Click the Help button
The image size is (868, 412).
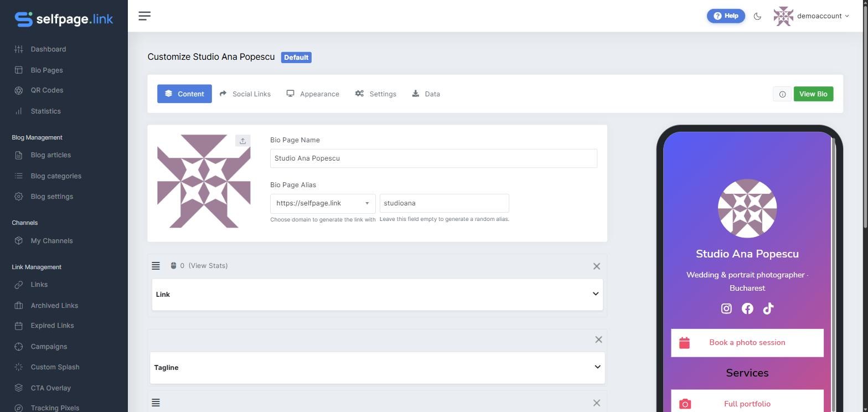coord(726,16)
